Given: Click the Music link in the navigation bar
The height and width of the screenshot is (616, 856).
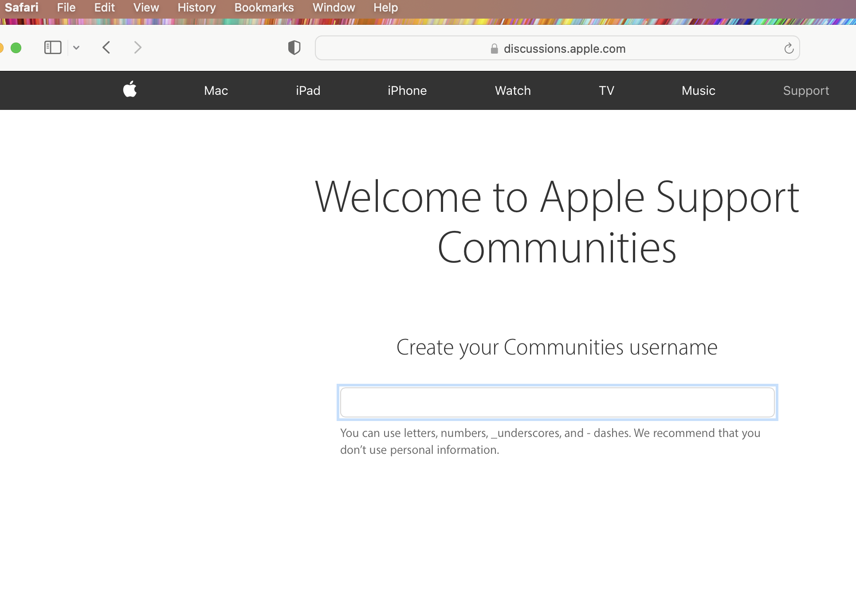Looking at the screenshot, I should pos(698,90).
